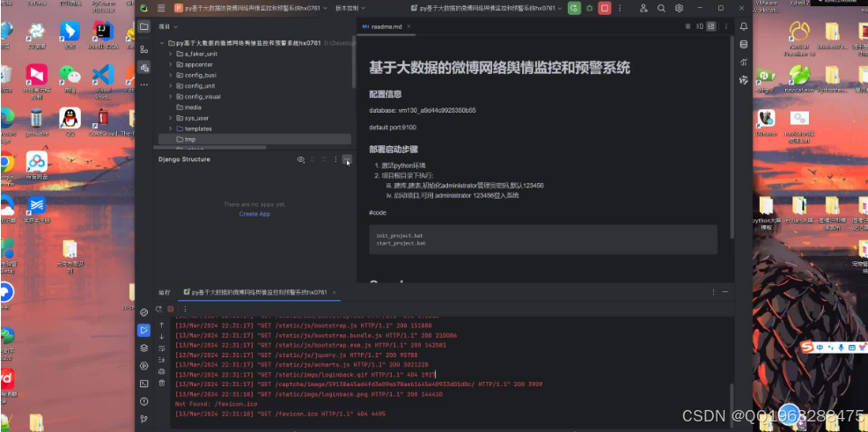Viewport: 868px width, 432px height.
Task: Show more tool windows ellipsis in left sidebar
Action: (143, 84)
